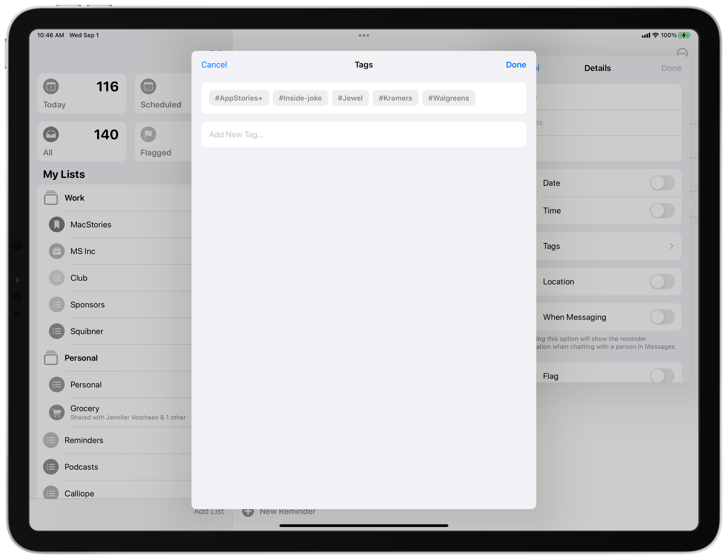
Task: Click the #Walgreens tag
Action: [x=449, y=98]
